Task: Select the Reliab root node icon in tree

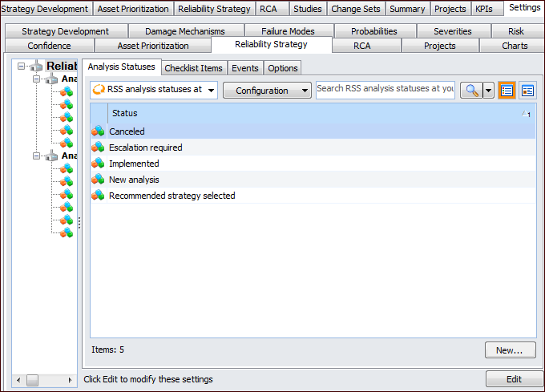Action: [36, 66]
